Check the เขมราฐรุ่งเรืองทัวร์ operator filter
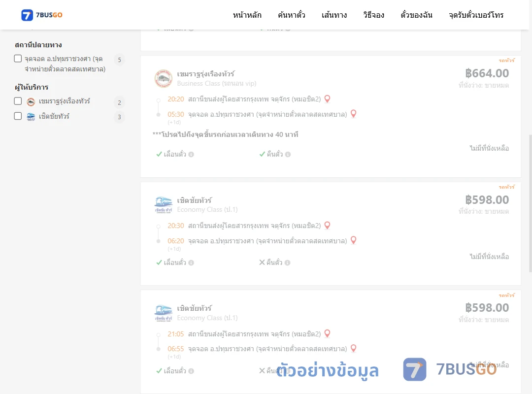Screen dimensions: 532x394 tap(18, 101)
